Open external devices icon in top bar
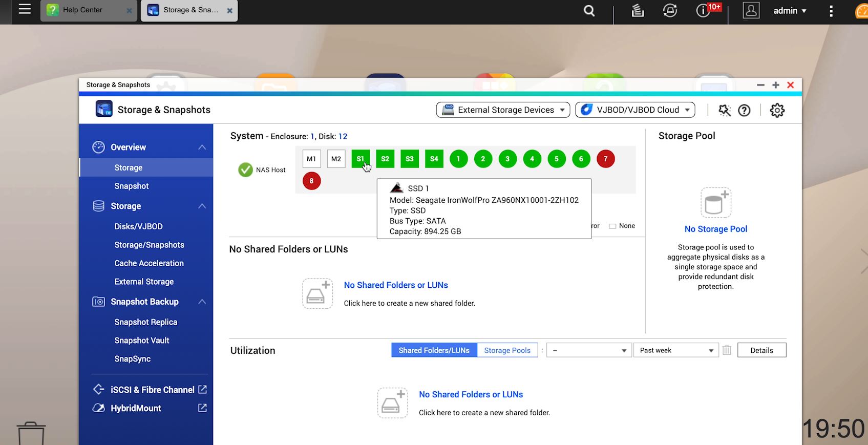 point(670,11)
